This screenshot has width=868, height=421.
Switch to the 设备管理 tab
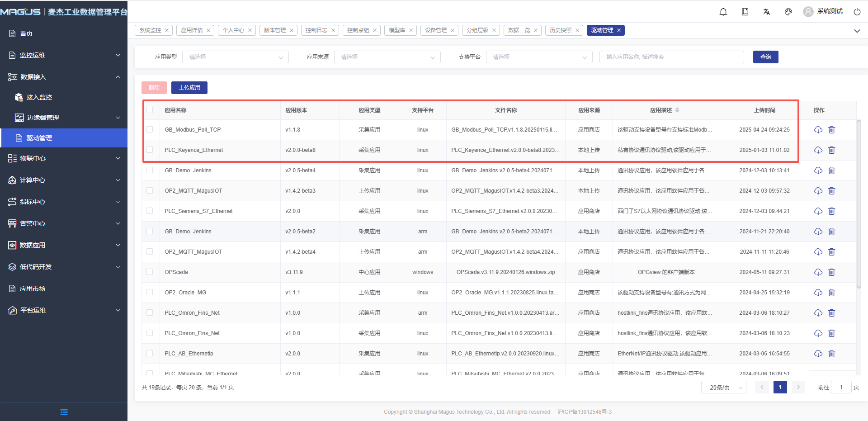[x=436, y=30]
